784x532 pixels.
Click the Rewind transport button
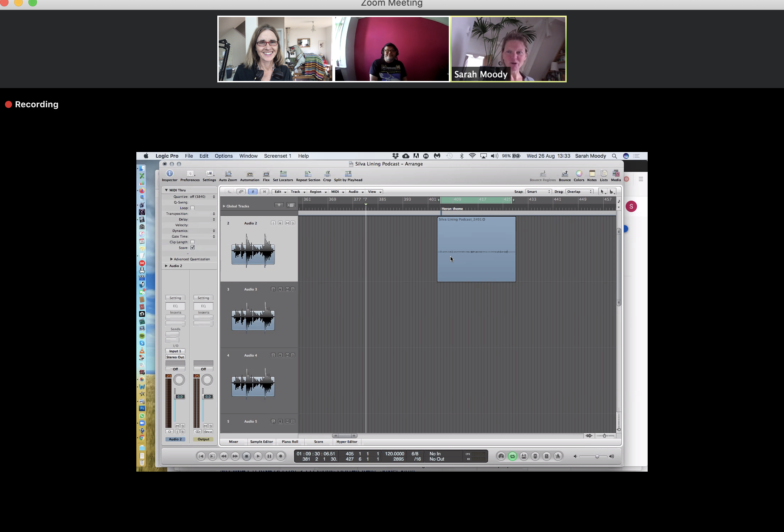[224, 456]
